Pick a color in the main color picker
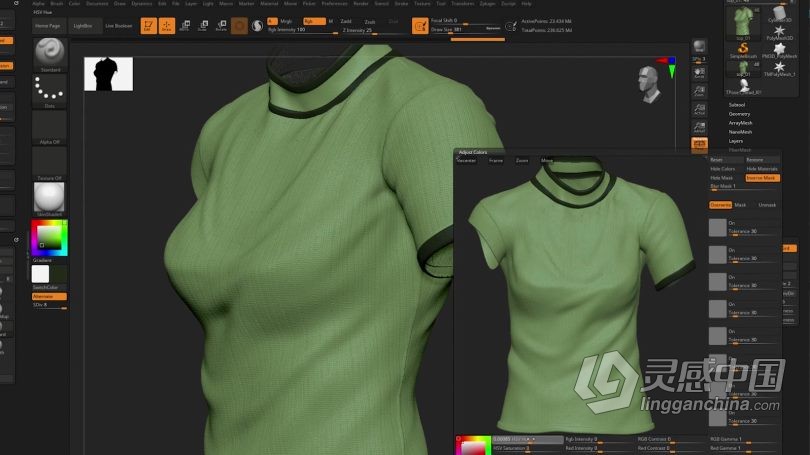 (50, 238)
